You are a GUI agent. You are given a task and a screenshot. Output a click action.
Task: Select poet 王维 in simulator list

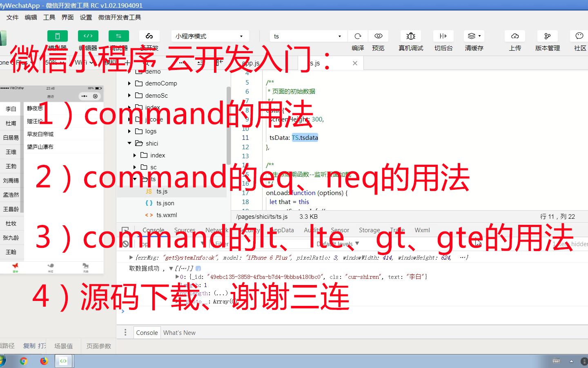pyautogui.click(x=11, y=152)
